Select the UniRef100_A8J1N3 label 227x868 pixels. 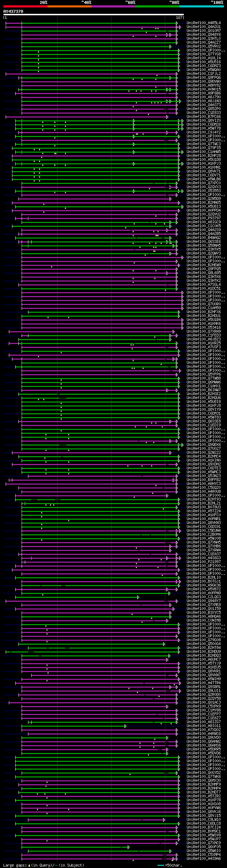204,101
